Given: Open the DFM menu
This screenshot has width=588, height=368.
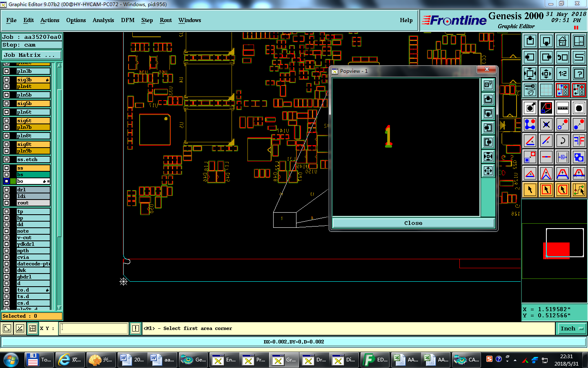Looking at the screenshot, I should (x=128, y=20).
